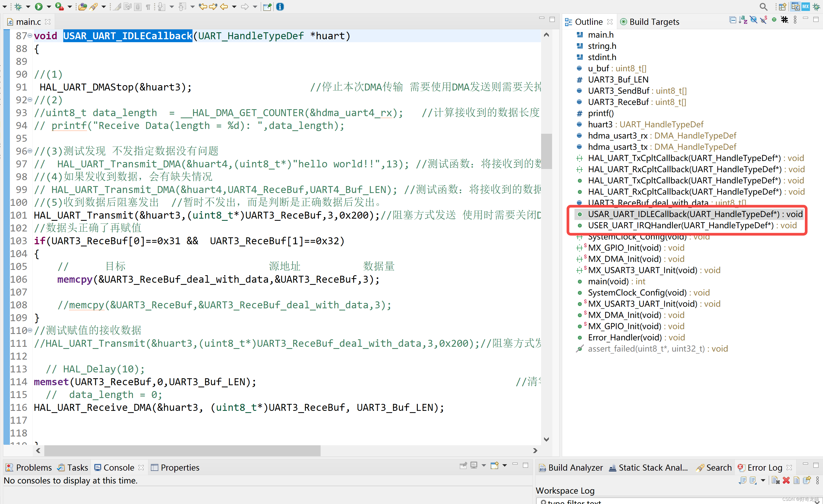Click the editor horizontal scrollbar thumb
The image size is (823, 504).
[x=182, y=451]
